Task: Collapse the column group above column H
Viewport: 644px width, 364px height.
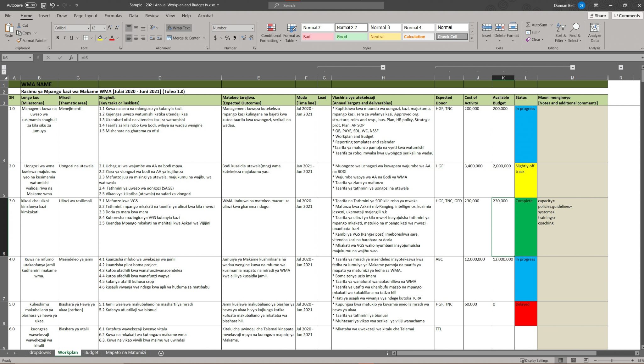Action: click(383, 67)
